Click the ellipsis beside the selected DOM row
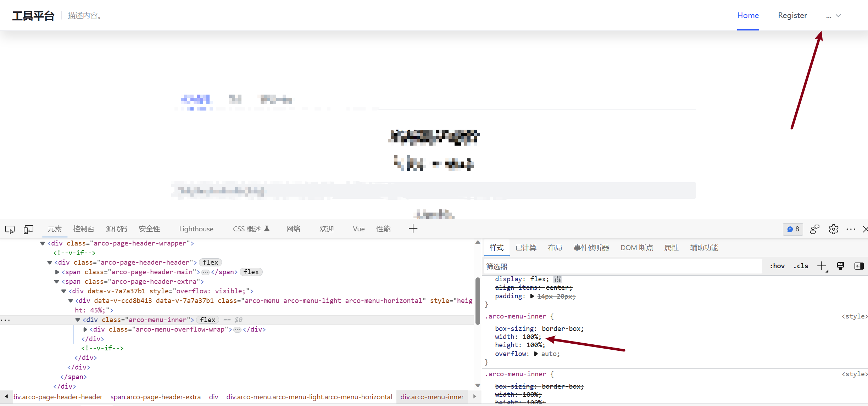 [5, 320]
